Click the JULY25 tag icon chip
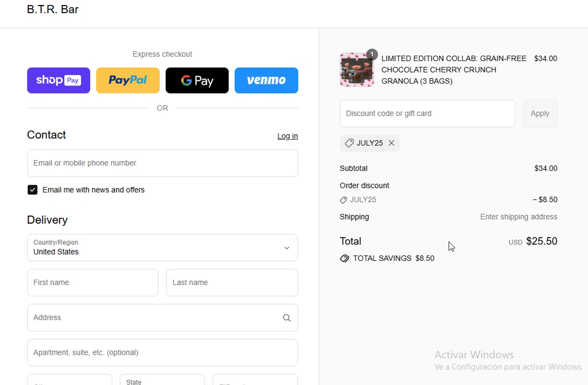 [349, 143]
